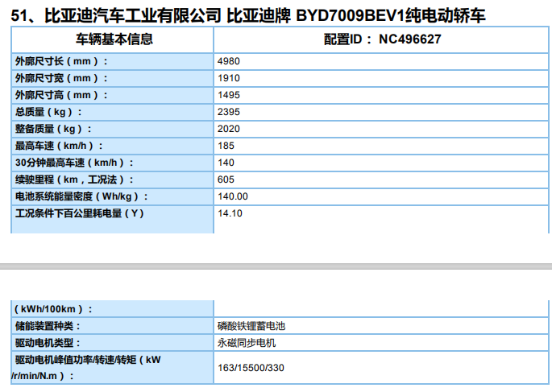Click the 总质量 value 2395
The height and width of the screenshot is (392, 552).
click(x=229, y=112)
